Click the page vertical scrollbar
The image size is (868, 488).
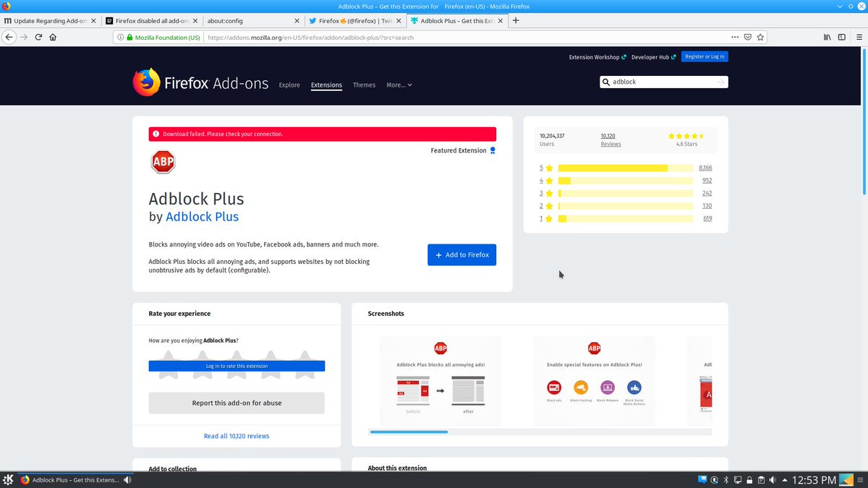click(x=864, y=123)
